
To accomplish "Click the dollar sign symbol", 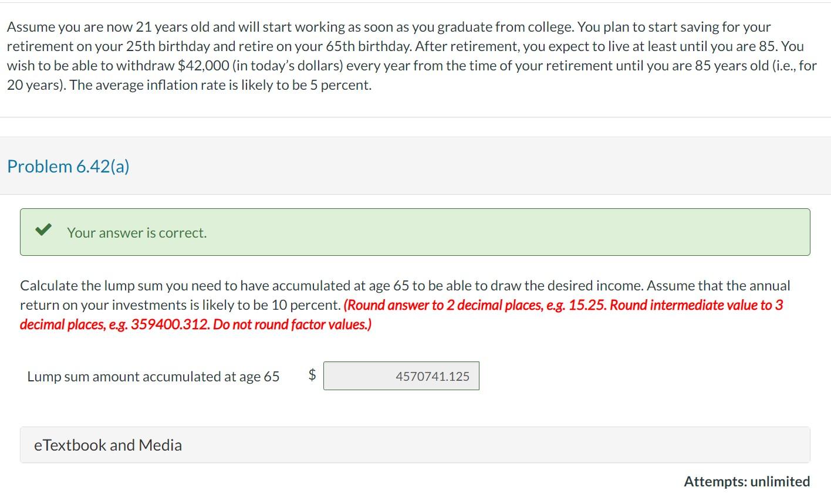I will tap(312, 374).
